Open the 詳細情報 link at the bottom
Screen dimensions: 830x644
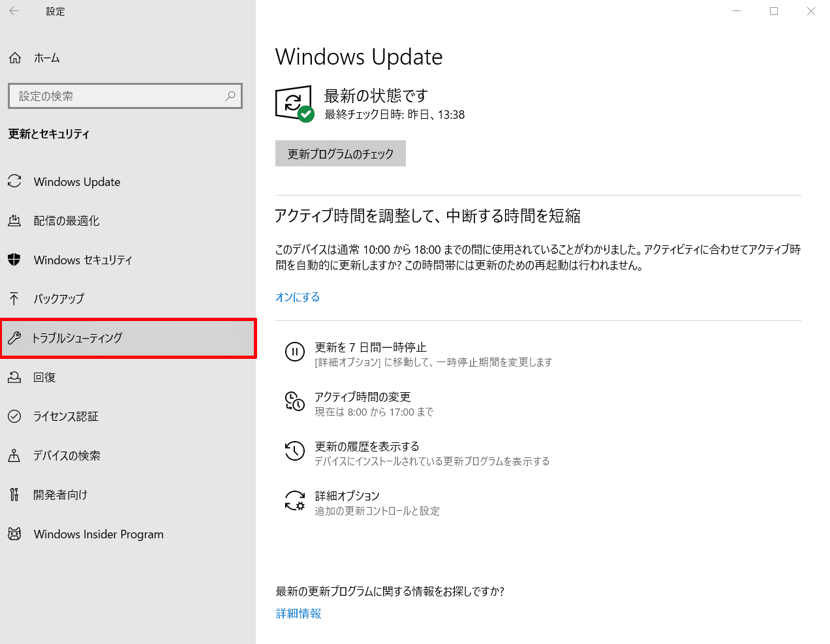298,613
